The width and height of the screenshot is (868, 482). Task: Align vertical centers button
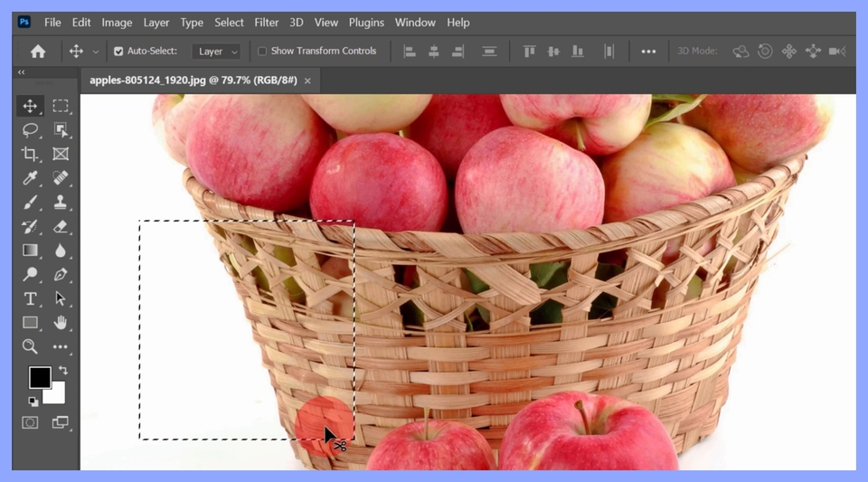553,52
